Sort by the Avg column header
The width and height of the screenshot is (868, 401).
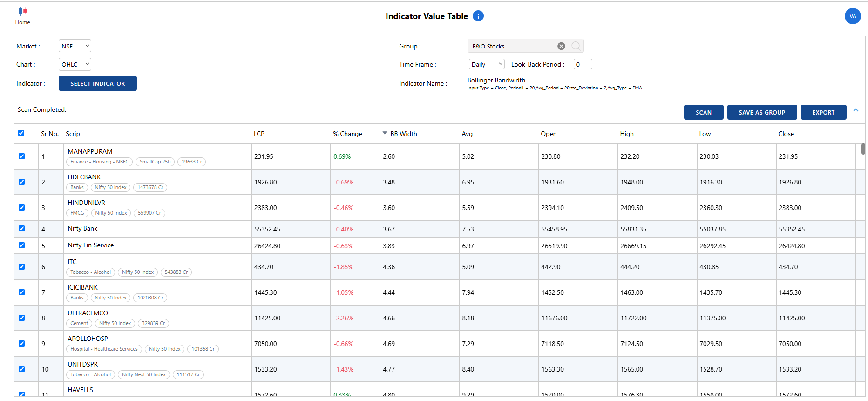click(x=467, y=134)
